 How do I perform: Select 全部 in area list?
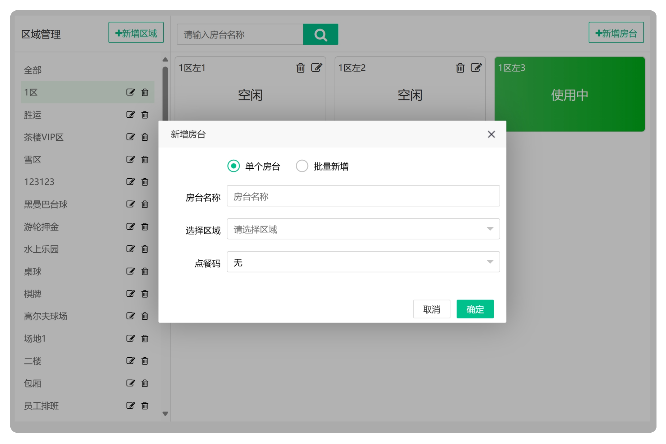[33, 70]
